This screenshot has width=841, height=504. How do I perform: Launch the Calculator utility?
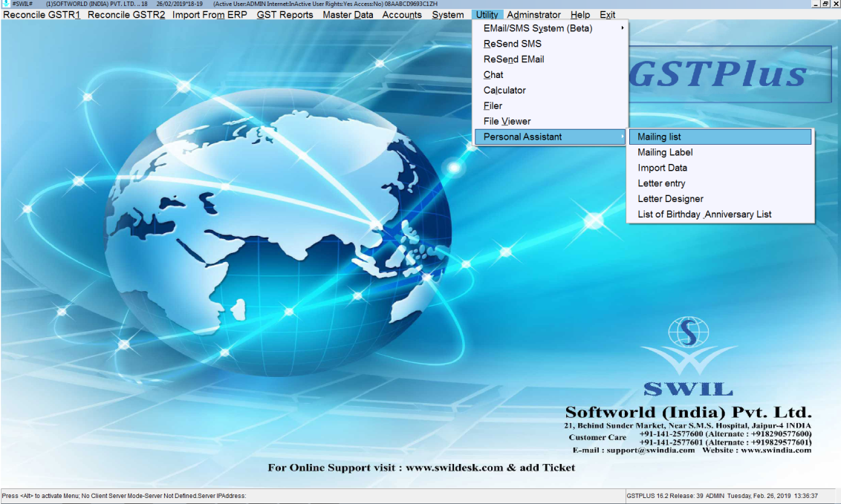[551, 91]
